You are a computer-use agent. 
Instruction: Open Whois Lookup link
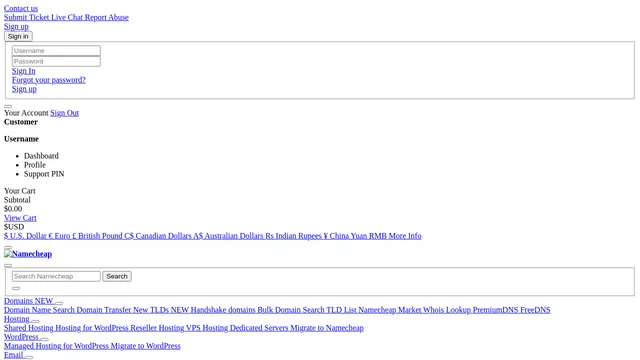[447, 310]
